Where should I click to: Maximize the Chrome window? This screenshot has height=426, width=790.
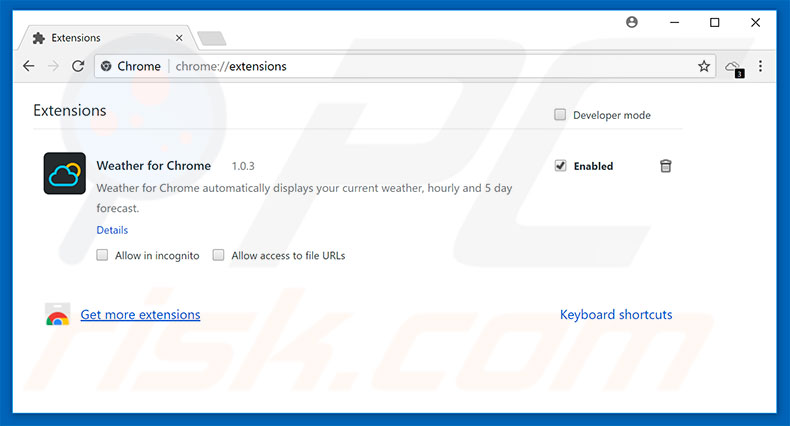click(x=714, y=22)
